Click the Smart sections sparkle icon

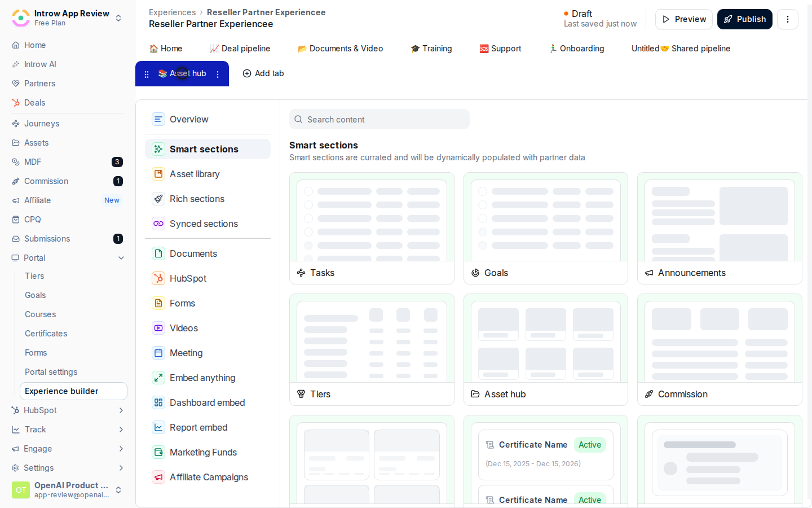tap(158, 149)
